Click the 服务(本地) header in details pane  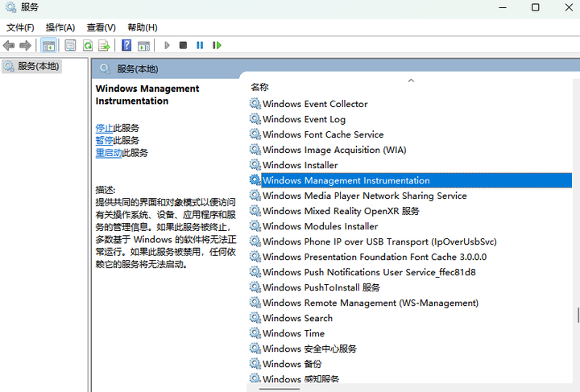[137, 69]
